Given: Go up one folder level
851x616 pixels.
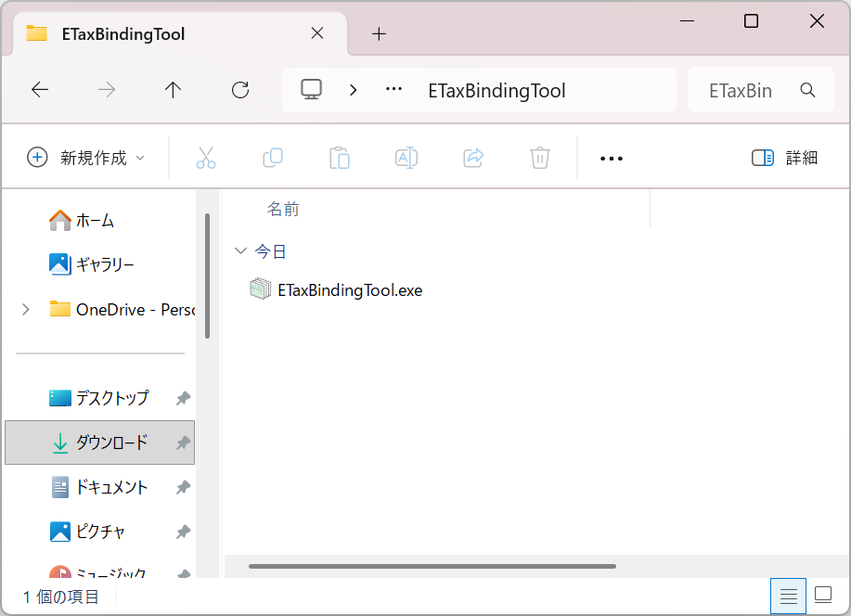Looking at the screenshot, I should point(173,90).
